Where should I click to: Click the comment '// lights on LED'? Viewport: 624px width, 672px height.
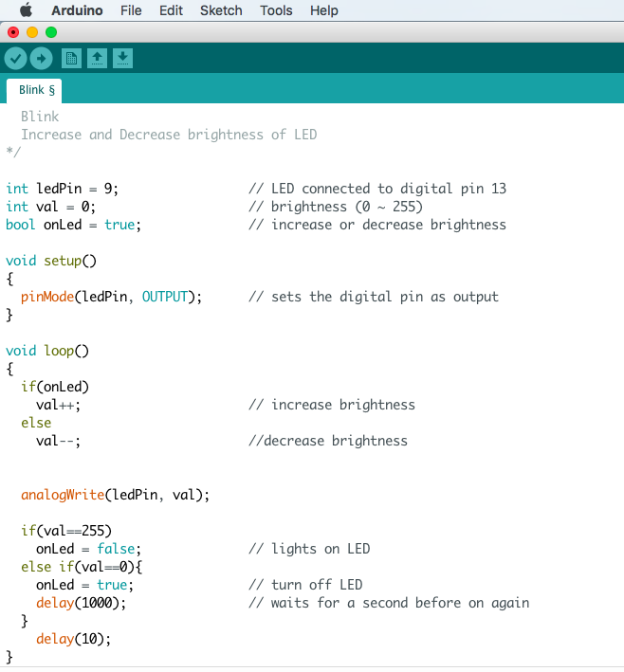tap(309, 549)
